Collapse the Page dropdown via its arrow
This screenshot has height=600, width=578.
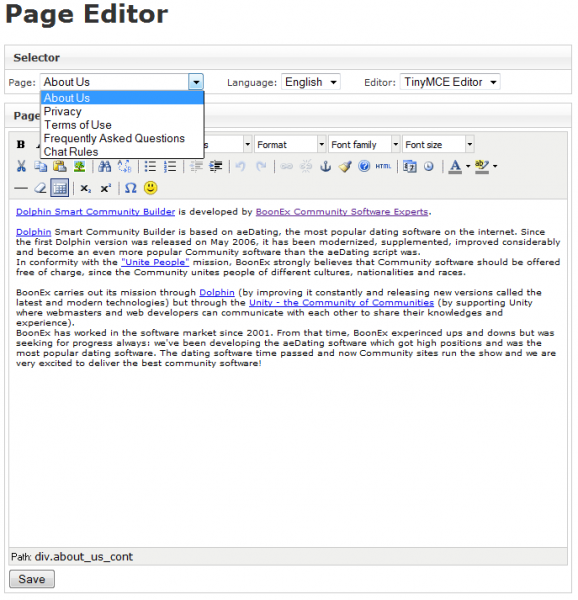tap(196, 82)
